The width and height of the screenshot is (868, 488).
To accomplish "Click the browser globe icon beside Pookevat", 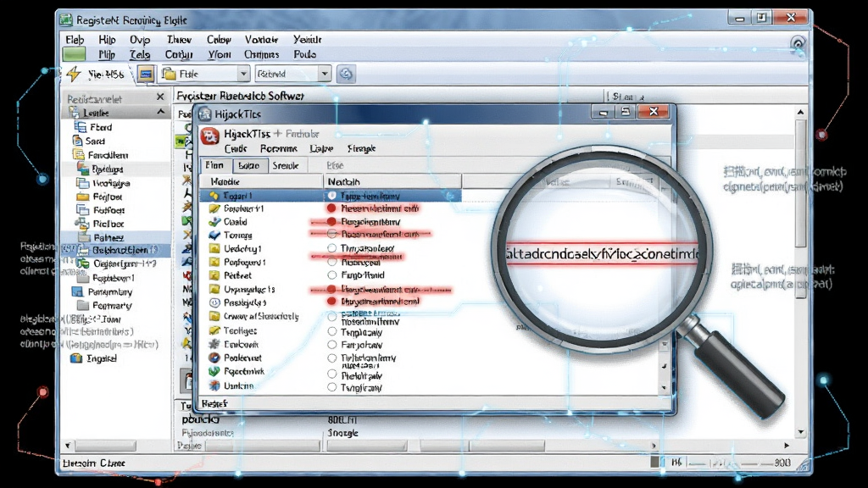I will click(214, 358).
